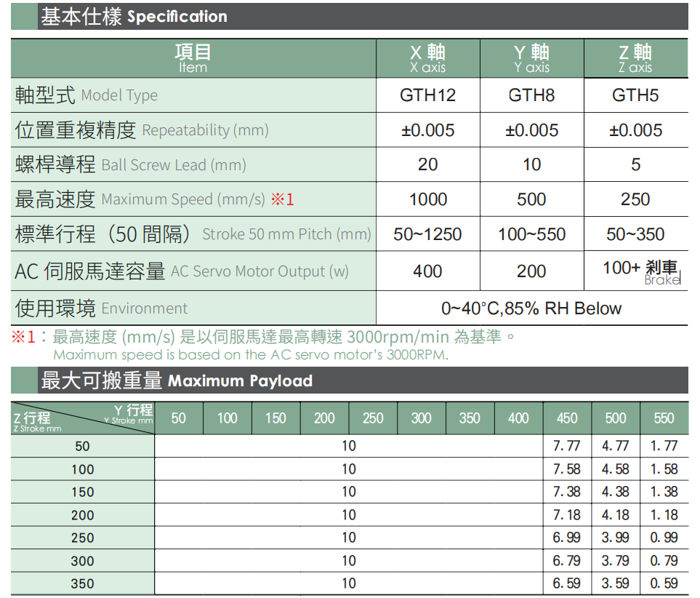Select the GTH12 model type cell
The height and width of the screenshot is (598, 700).
pos(427,95)
